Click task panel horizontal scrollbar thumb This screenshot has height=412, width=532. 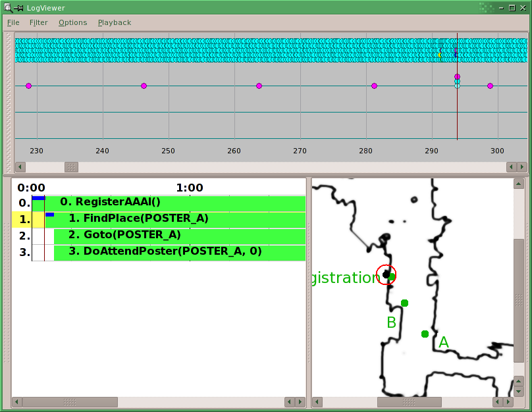point(70,402)
